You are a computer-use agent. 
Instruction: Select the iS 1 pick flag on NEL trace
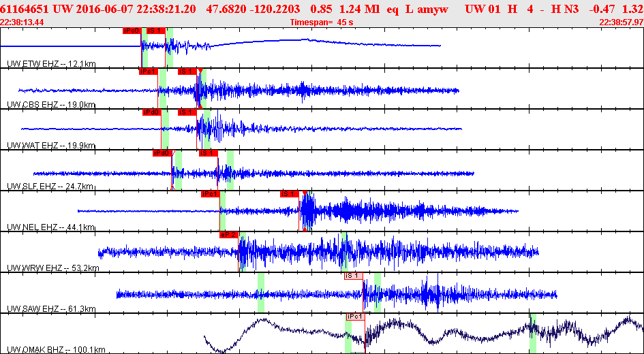290,195
